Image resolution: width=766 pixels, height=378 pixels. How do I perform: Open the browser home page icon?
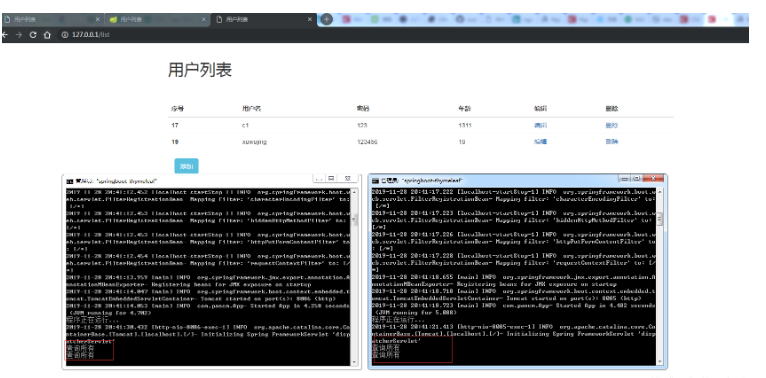tap(47, 35)
